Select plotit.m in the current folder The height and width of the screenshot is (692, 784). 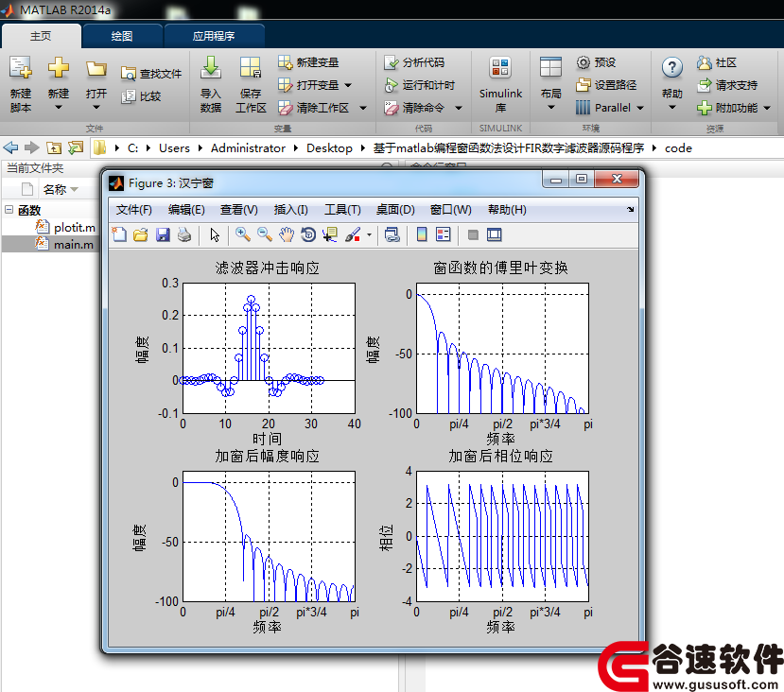(75, 227)
